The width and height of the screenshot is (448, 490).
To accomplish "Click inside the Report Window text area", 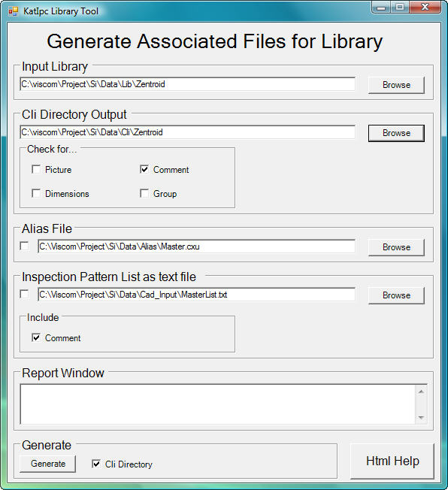I will coord(217,404).
